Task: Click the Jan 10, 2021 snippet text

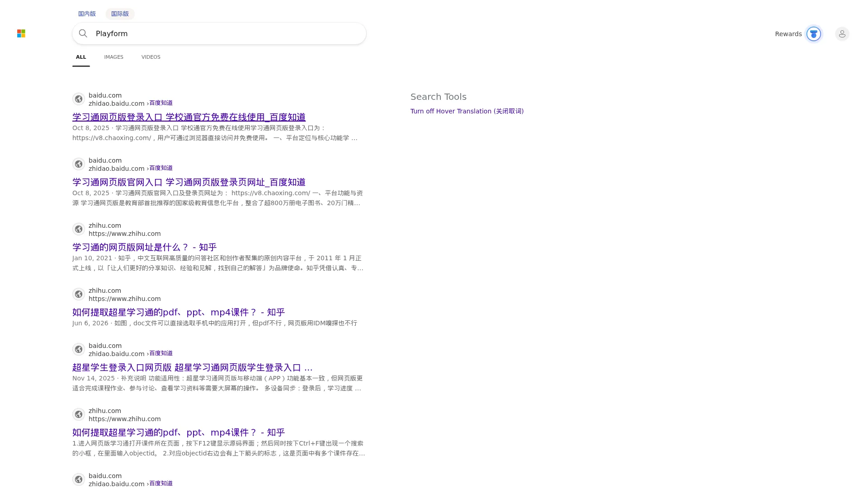Action: pos(218,263)
